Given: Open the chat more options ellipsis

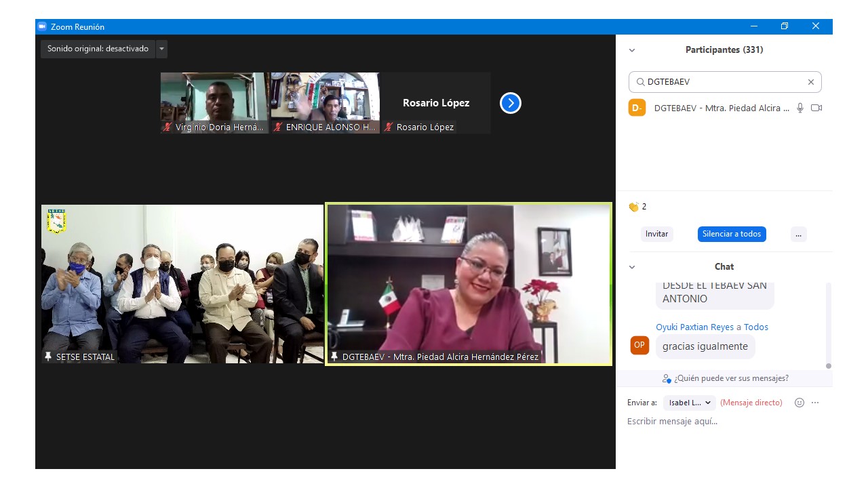Looking at the screenshot, I should point(815,403).
